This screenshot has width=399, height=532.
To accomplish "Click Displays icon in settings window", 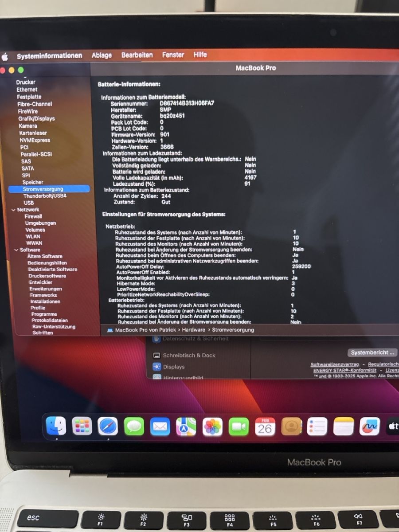I will point(156,367).
